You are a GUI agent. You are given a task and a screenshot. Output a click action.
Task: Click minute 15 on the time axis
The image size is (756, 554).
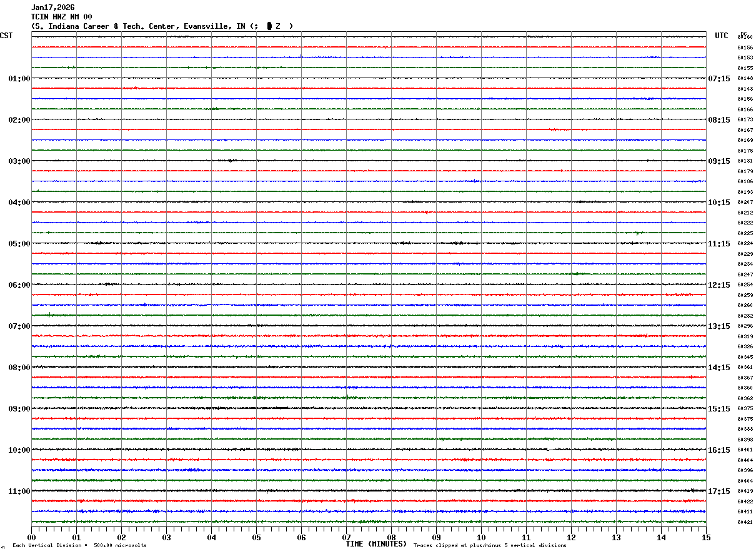(x=706, y=537)
